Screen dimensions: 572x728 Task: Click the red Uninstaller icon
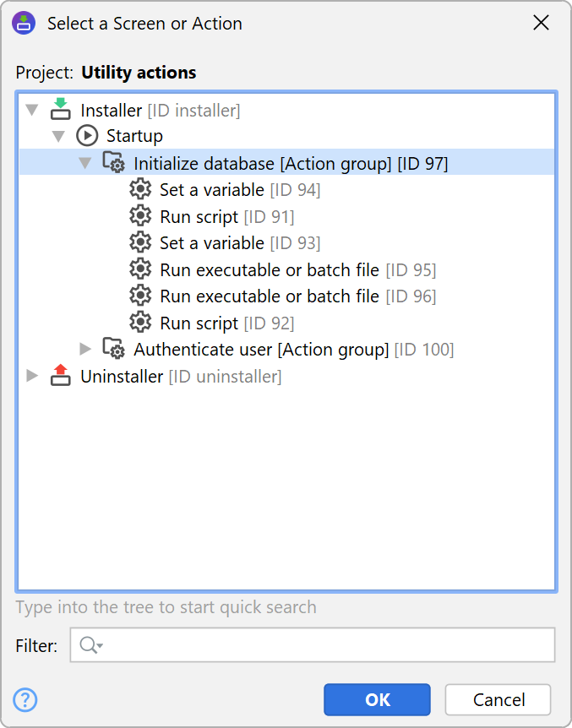pyautogui.click(x=60, y=376)
